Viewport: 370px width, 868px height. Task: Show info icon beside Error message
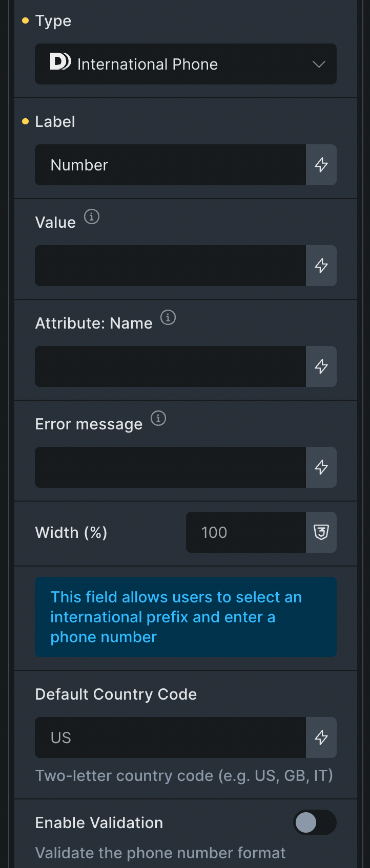(158, 418)
